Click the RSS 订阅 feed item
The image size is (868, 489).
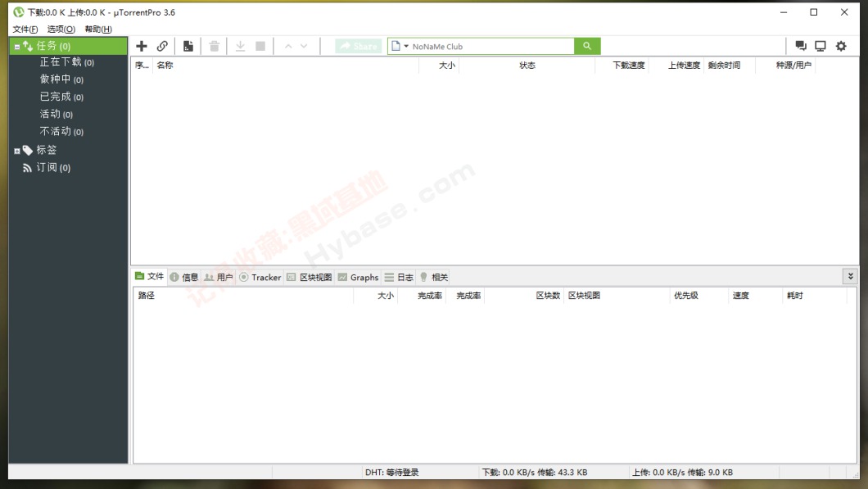point(52,168)
